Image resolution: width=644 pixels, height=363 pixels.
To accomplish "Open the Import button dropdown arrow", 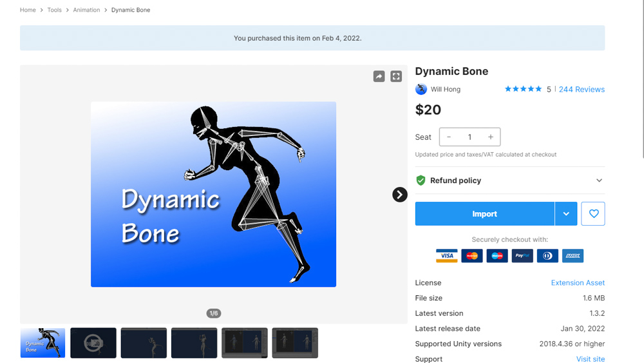I will pos(566,214).
